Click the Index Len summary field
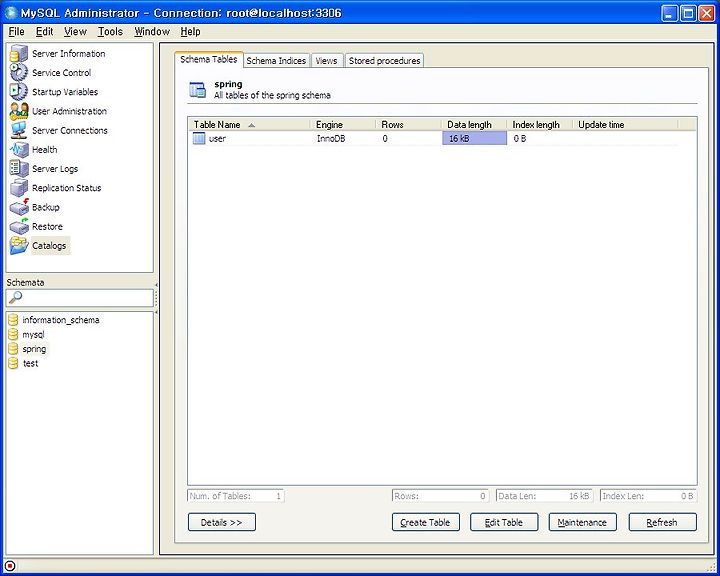Viewport: 720px width, 576px height. click(648, 496)
